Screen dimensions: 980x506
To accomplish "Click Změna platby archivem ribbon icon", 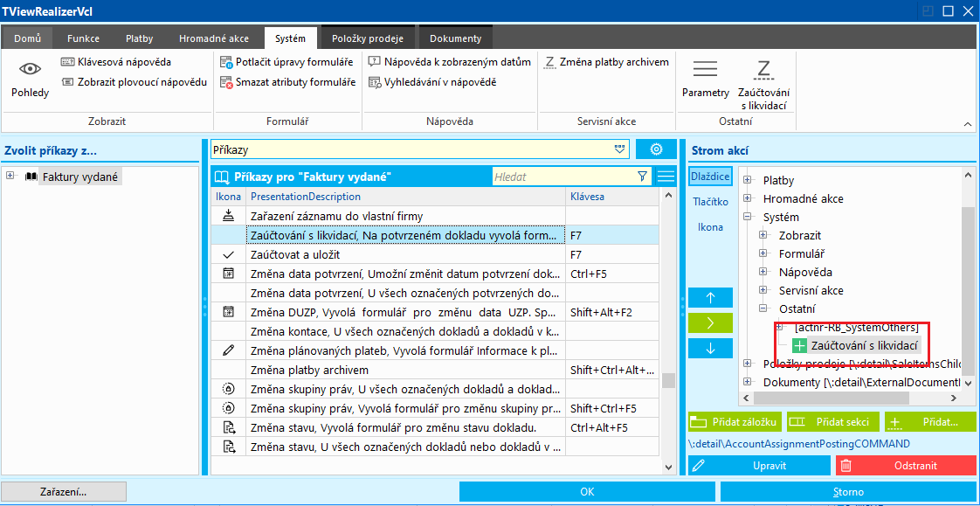I will 550,63.
